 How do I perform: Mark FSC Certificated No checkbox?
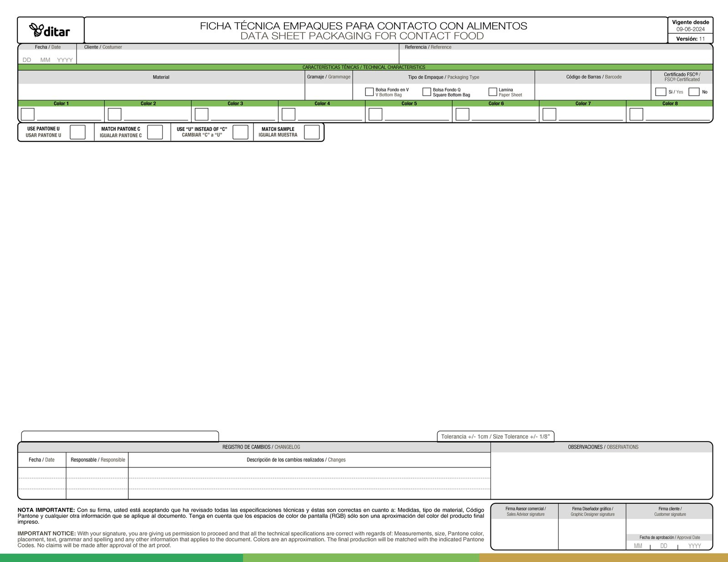[x=694, y=92]
